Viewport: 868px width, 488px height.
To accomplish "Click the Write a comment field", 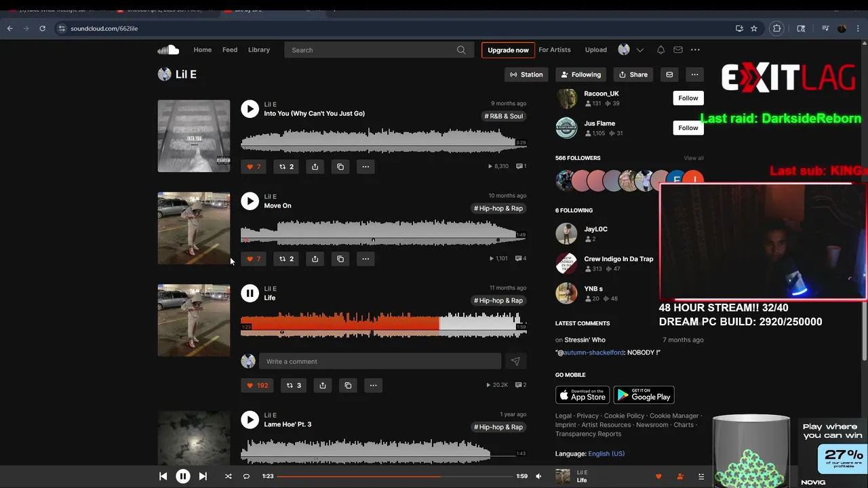I will click(380, 361).
